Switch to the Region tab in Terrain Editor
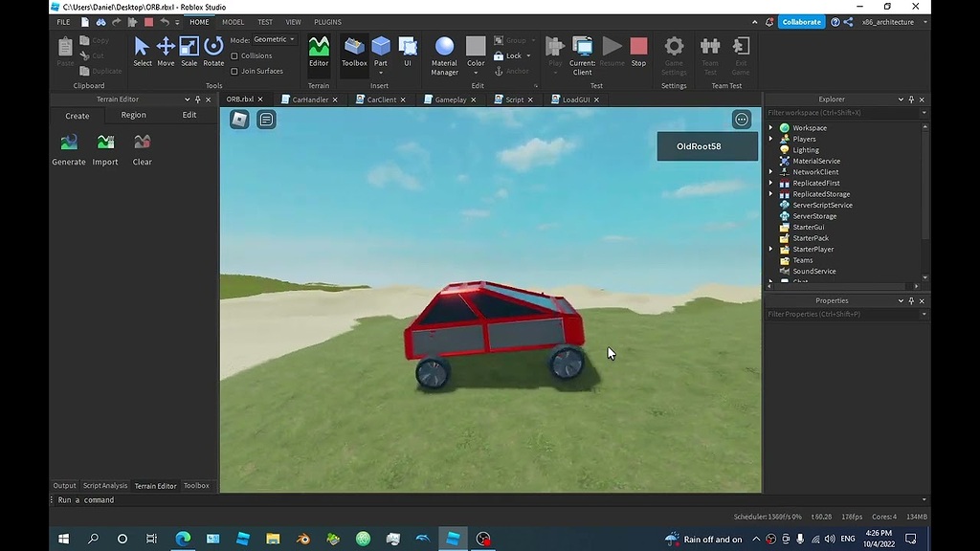 click(134, 115)
